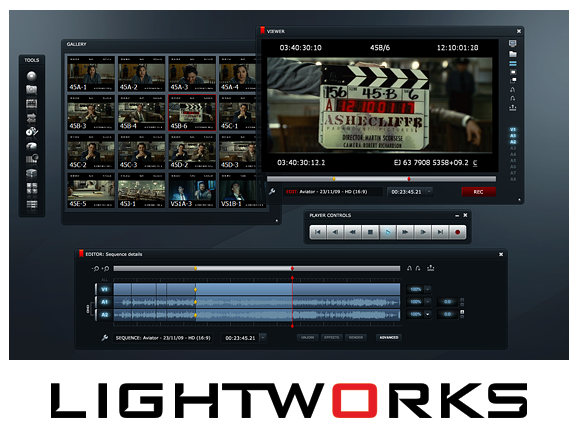The width and height of the screenshot is (579, 432).
Task: Click the overlapping windows icon in Viewer sidebar
Action: pyautogui.click(x=513, y=80)
